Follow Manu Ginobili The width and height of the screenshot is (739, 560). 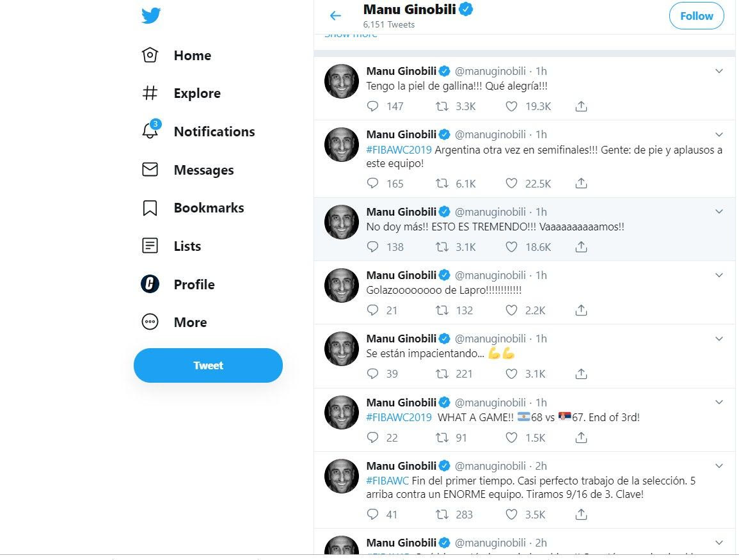[x=696, y=16]
